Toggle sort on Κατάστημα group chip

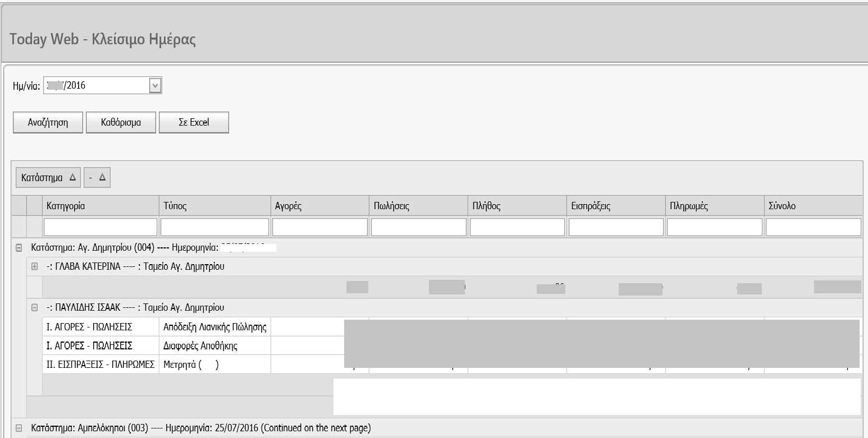coord(48,177)
